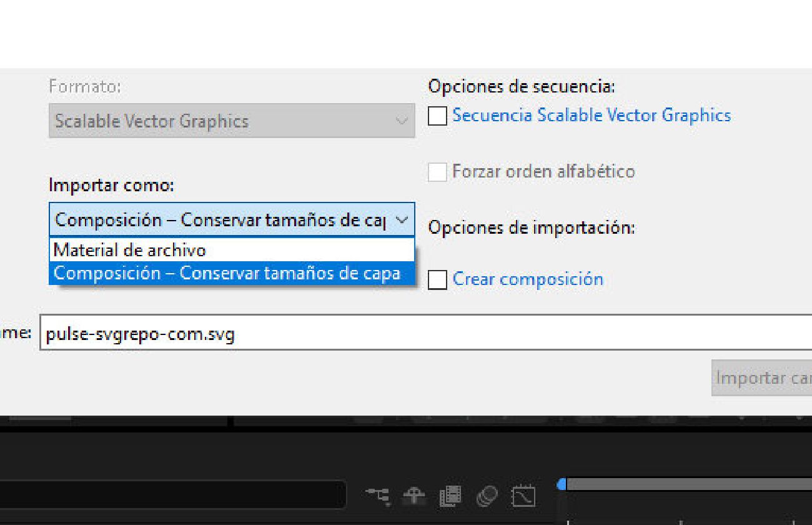The height and width of the screenshot is (525, 812).
Task: Click the overlapping circles color depth icon
Action: coord(487,494)
